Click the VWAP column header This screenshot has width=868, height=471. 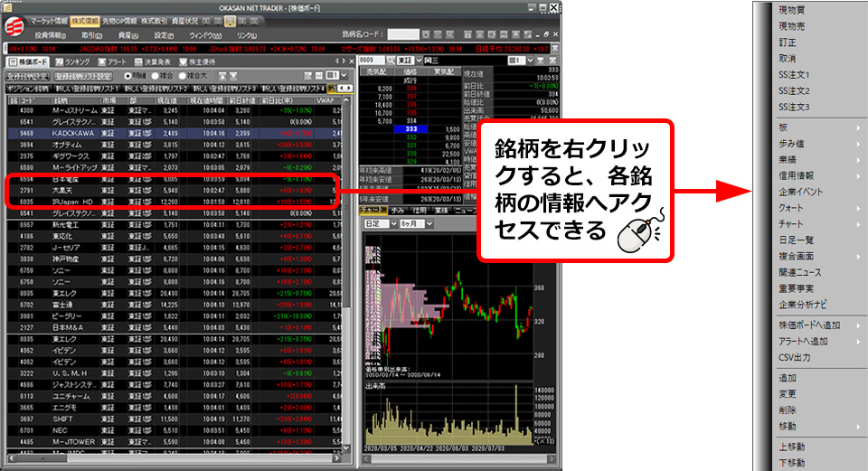pos(326,100)
